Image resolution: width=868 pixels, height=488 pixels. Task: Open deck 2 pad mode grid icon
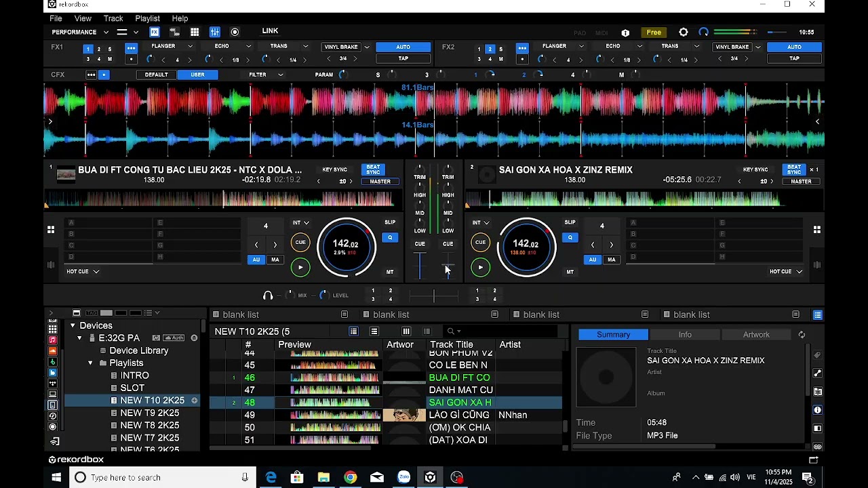click(817, 230)
